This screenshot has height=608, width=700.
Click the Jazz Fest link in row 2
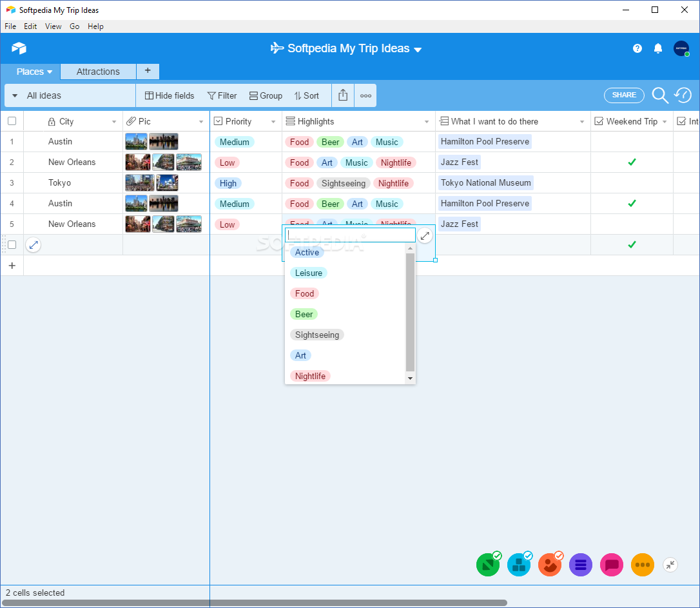(x=460, y=162)
